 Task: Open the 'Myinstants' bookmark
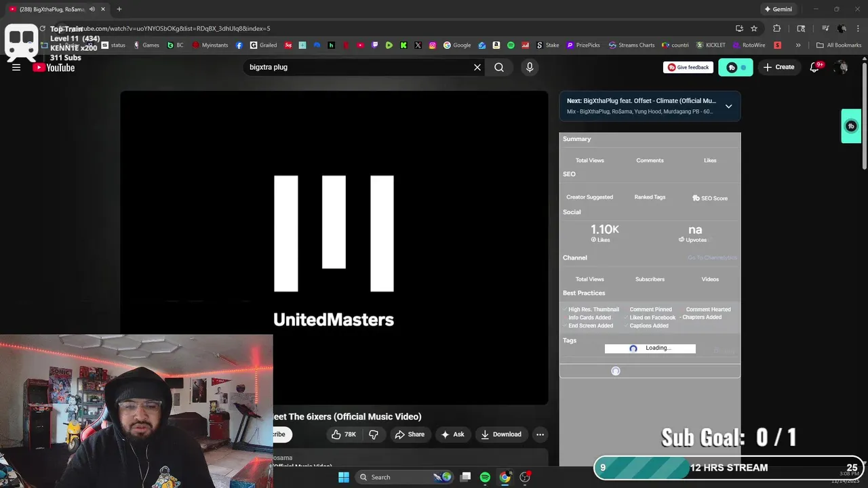pyautogui.click(x=211, y=45)
